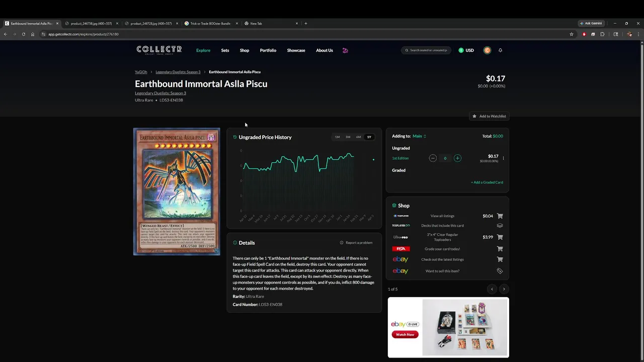Click the eBay sell this item tag icon
The width and height of the screenshot is (644, 362).
(x=500, y=271)
